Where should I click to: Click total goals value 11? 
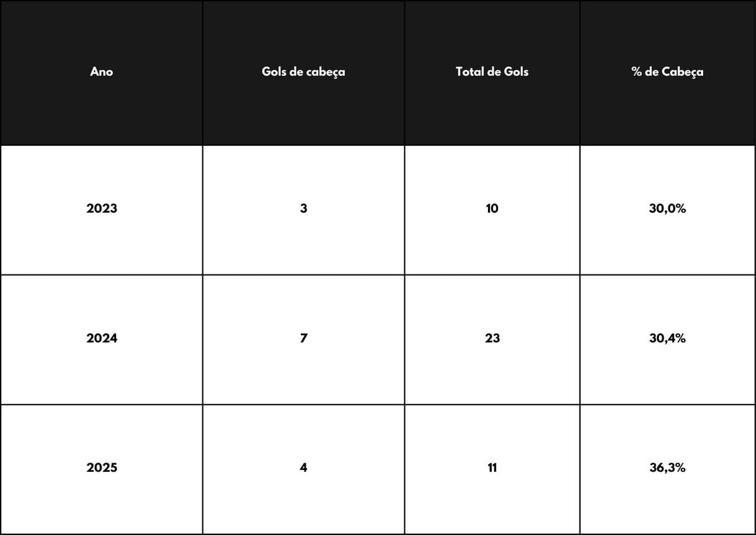pyautogui.click(x=492, y=468)
